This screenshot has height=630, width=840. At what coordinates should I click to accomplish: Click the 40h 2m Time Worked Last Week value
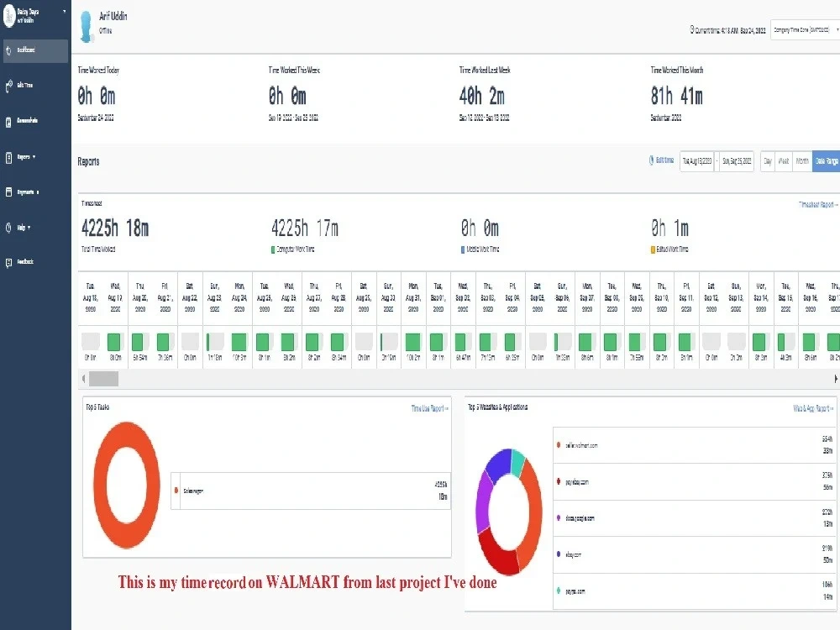[x=481, y=97]
